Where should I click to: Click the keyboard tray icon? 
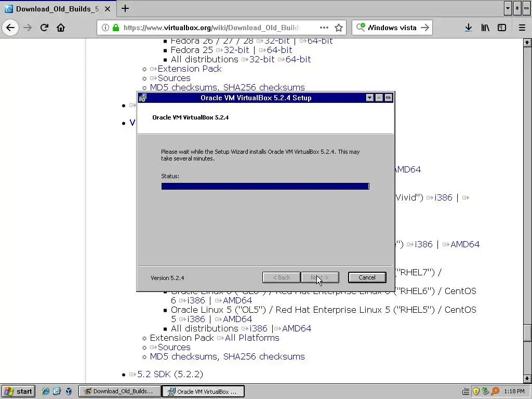(466, 392)
